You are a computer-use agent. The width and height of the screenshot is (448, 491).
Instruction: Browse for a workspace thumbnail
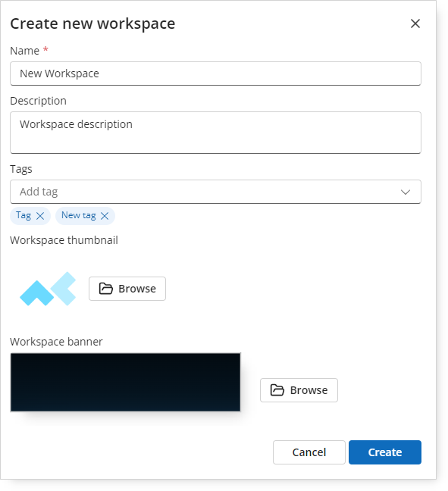(127, 289)
